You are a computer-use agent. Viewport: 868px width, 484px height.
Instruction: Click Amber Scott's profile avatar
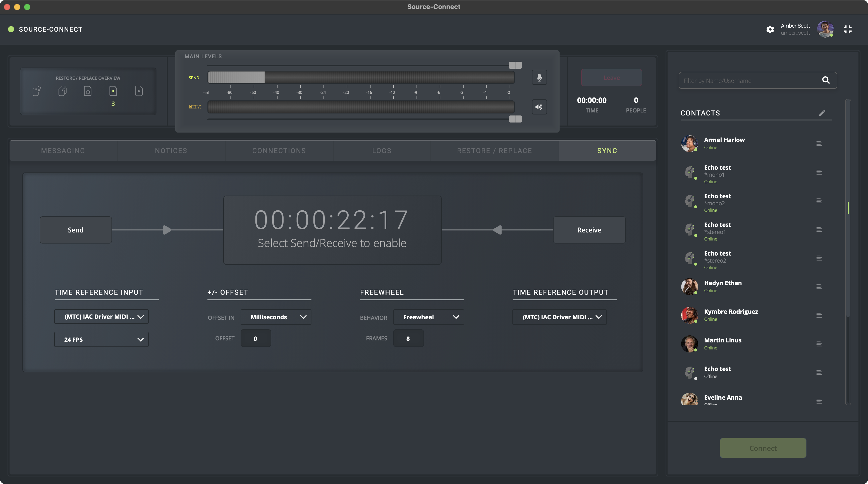click(825, 29)
